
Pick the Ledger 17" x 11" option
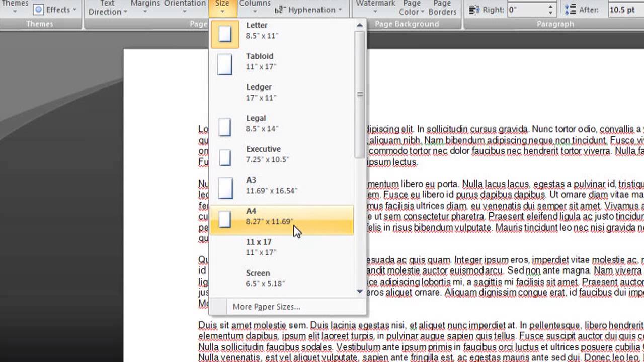[282, 95]
